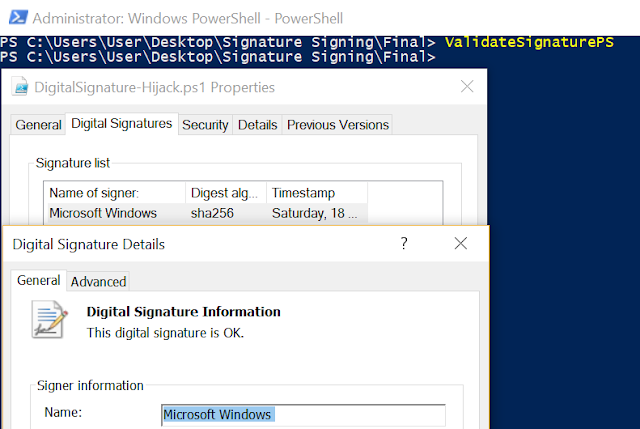Switch to the Advanced tab in signature details
The height and width of the screenshot is (429, 640).
(98, 282)
